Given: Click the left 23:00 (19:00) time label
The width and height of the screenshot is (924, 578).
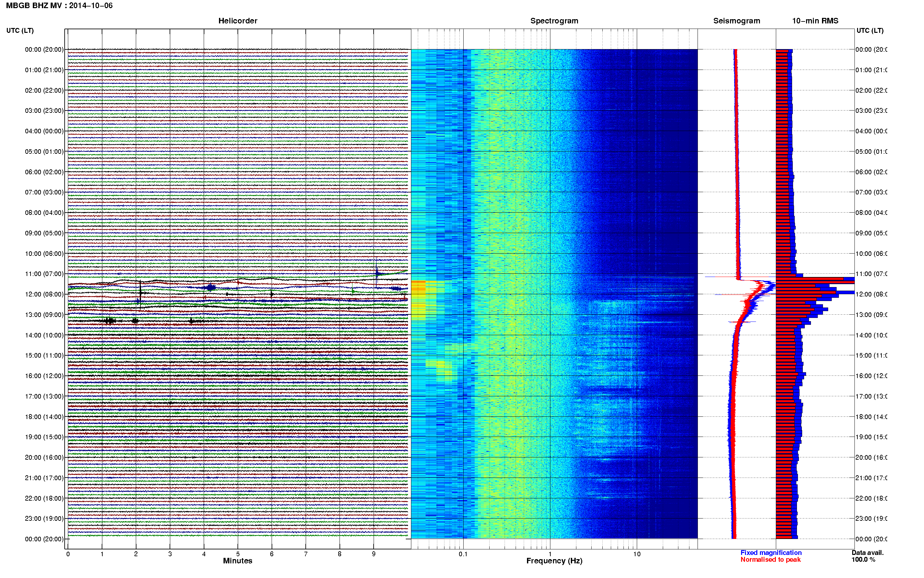Looking at the screenshot, I should click(44, 519).
